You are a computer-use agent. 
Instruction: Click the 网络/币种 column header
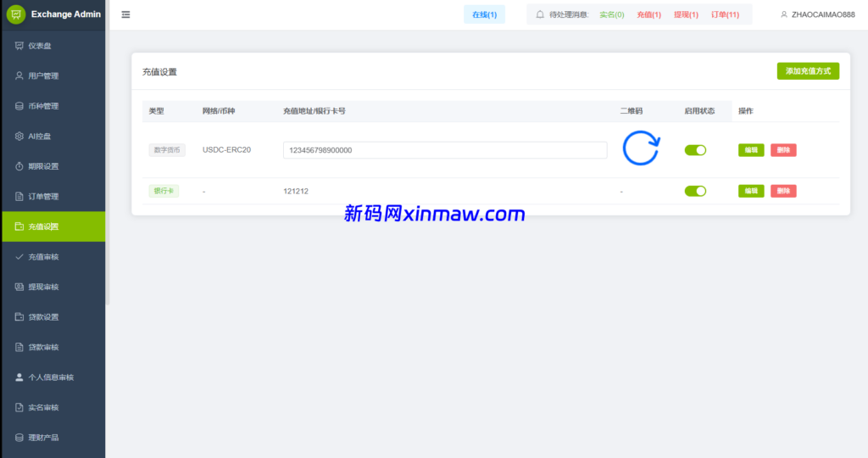coord(219,111)
